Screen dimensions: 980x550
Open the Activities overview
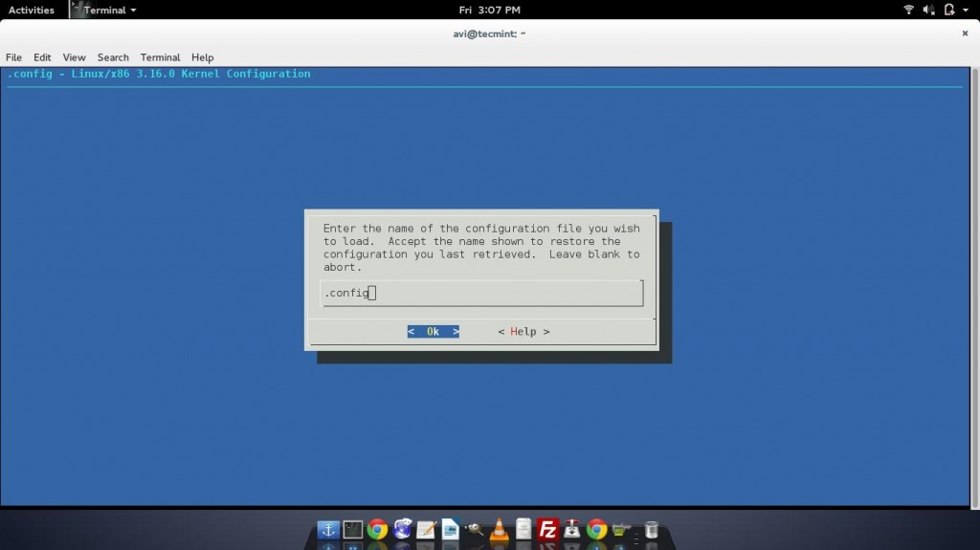[31, 10]
